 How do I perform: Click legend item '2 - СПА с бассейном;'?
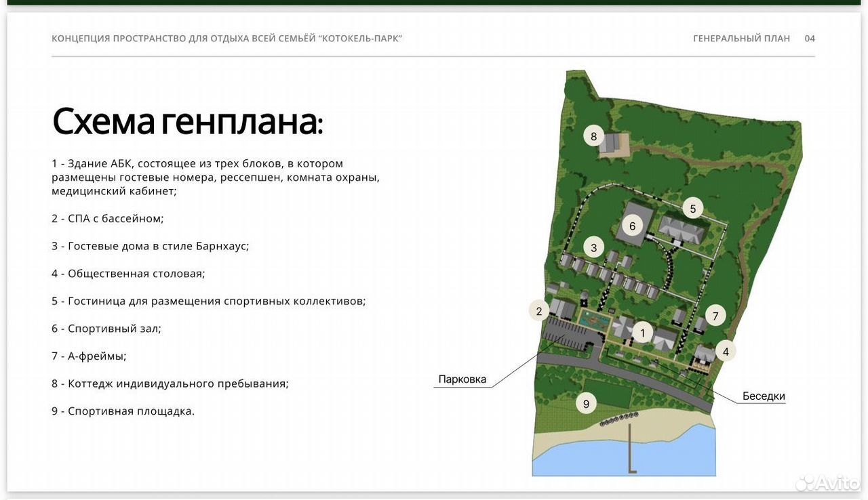coord(108,219)
